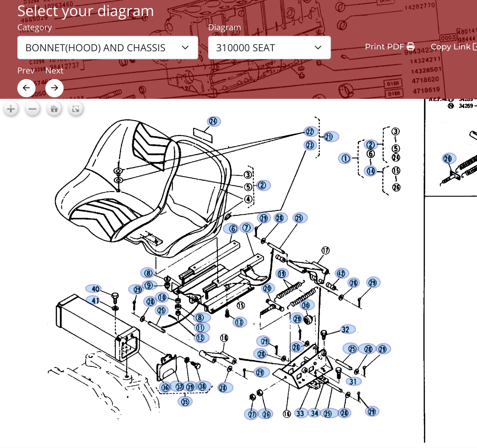Click the zoom in plus icon
Image resolution: width=477 pixels, height=448 pixels.
tap(11, 109)
